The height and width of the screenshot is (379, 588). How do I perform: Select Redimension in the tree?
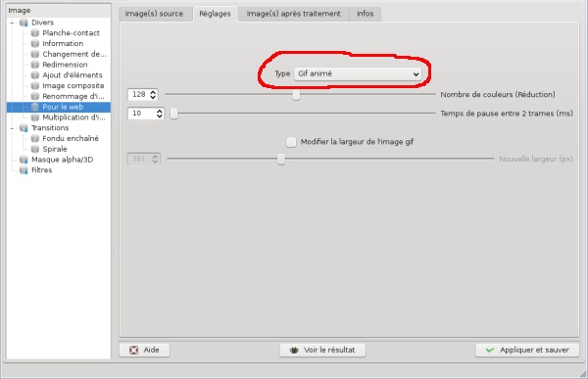click(65, 65)
